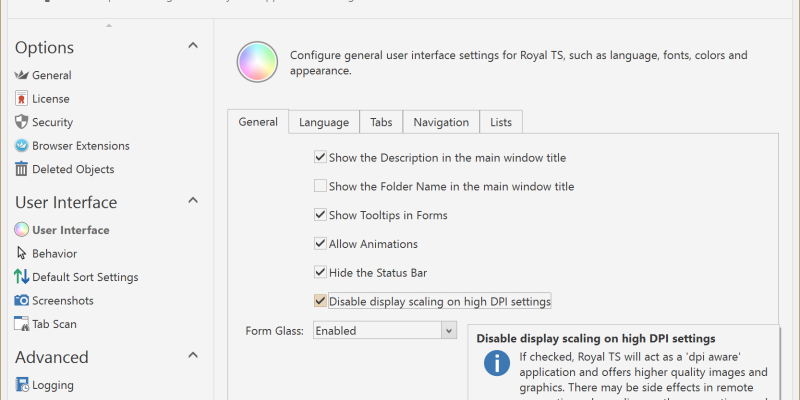Click the Default Sort Settings arrows icon
800x400 pixels.
click(x=22, y=277)
